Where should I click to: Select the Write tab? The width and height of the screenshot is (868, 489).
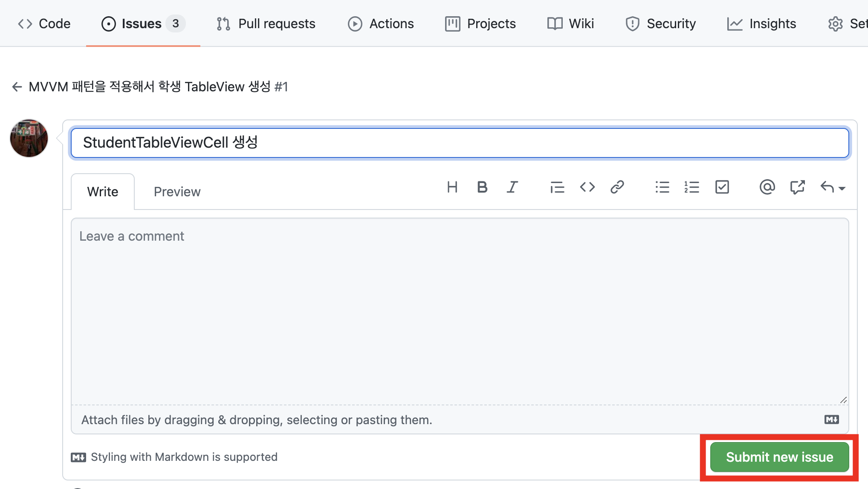coord(103,192)
